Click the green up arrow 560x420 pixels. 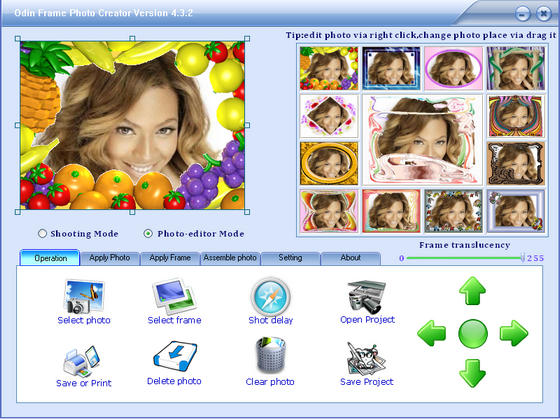[472, 290]
